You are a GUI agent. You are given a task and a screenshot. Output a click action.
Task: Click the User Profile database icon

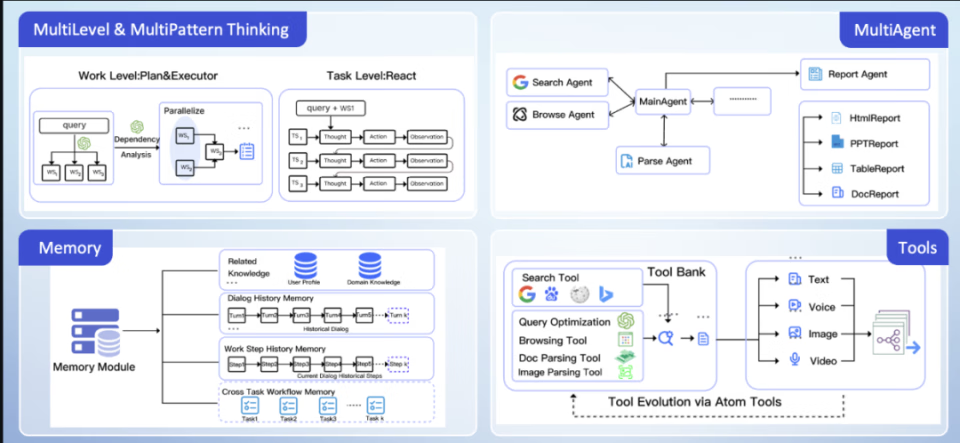[x=304, y=265]
